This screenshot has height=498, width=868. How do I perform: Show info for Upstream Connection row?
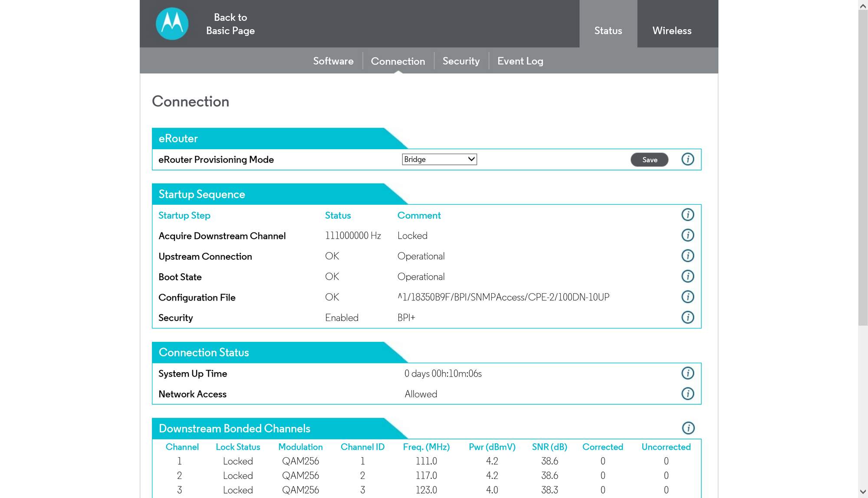pyautogui.click(x=687, y=256)
